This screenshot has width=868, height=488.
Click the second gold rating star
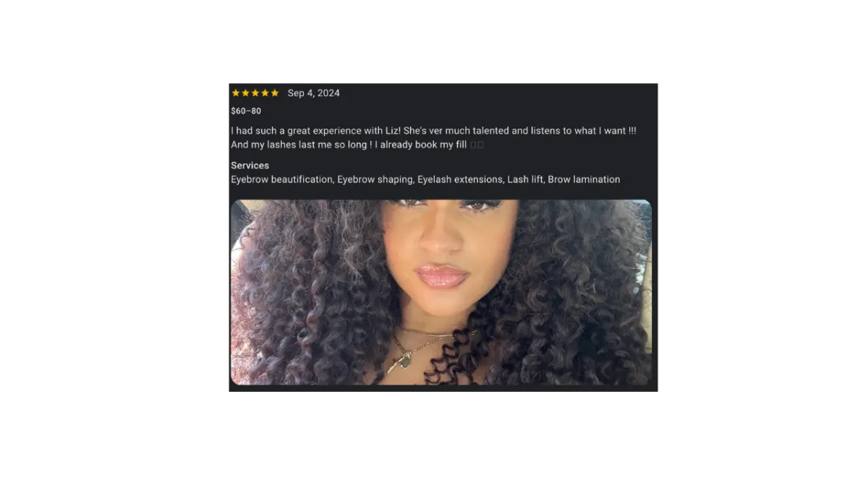(245, 93)
